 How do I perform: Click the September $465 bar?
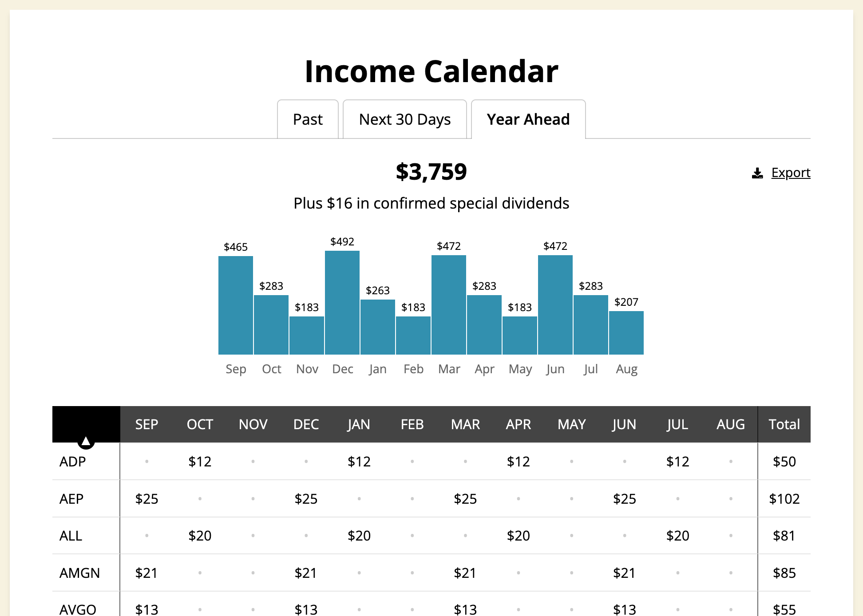[x=236, y=305]
